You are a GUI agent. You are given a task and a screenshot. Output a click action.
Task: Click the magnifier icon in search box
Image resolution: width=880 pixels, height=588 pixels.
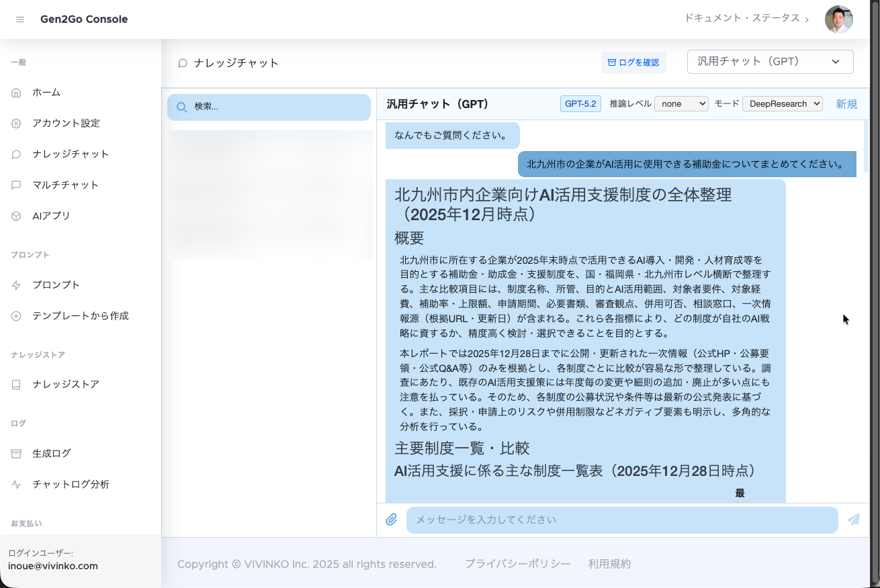pos(181,107)
